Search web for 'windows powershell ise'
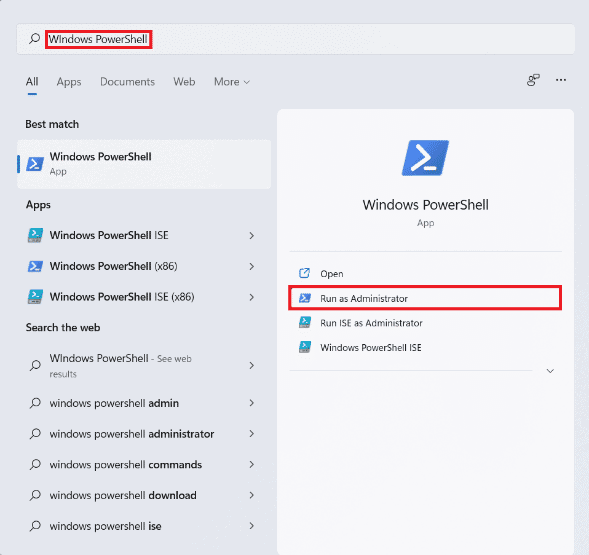The height and width of the screenshot is (555, 589). (x=106, y=526)
